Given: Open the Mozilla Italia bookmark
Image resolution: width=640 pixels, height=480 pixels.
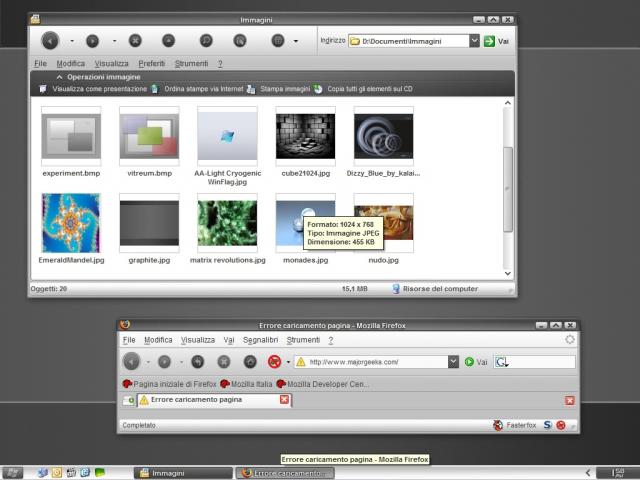Looking at the screenshot, I should pyautogui.click(x=246, y=384).
